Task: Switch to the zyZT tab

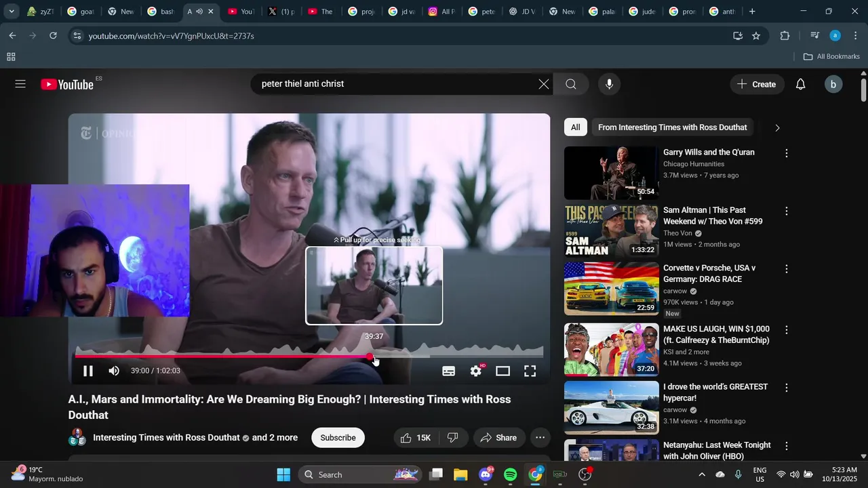Action: coord(40,12)
